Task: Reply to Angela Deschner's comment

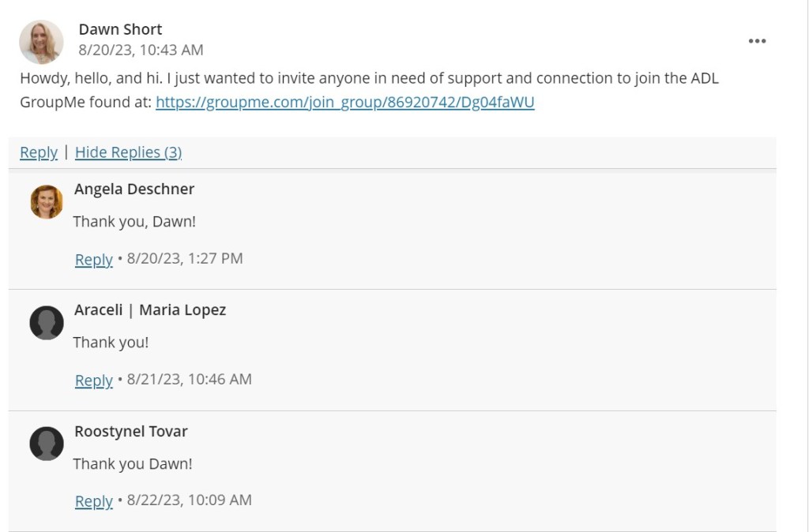Action: coord(93,259)
